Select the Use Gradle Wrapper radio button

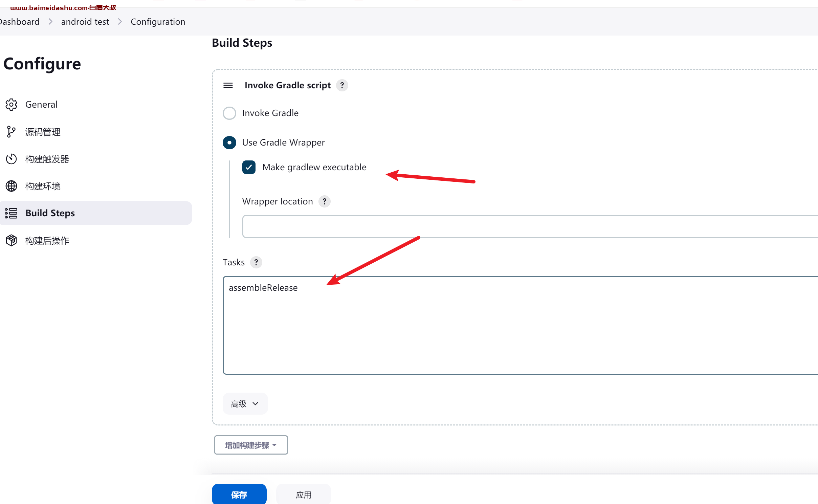pos(229,143)
